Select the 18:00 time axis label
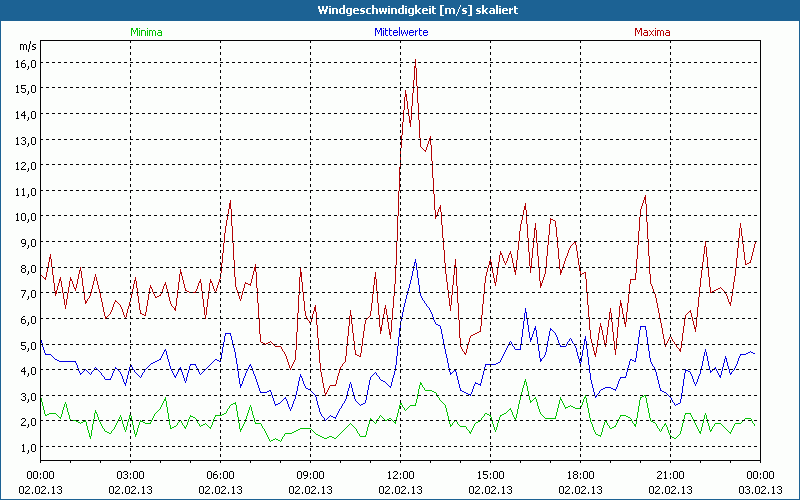This screenshot has height=500, width=800. pos(580,474)
